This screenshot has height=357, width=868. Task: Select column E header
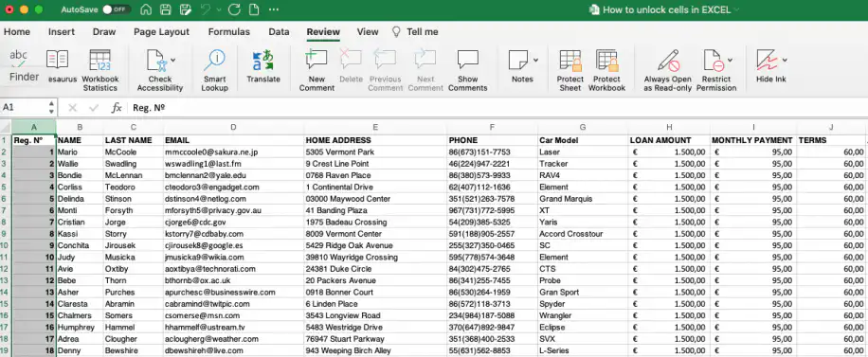click(x=375, y=127)
